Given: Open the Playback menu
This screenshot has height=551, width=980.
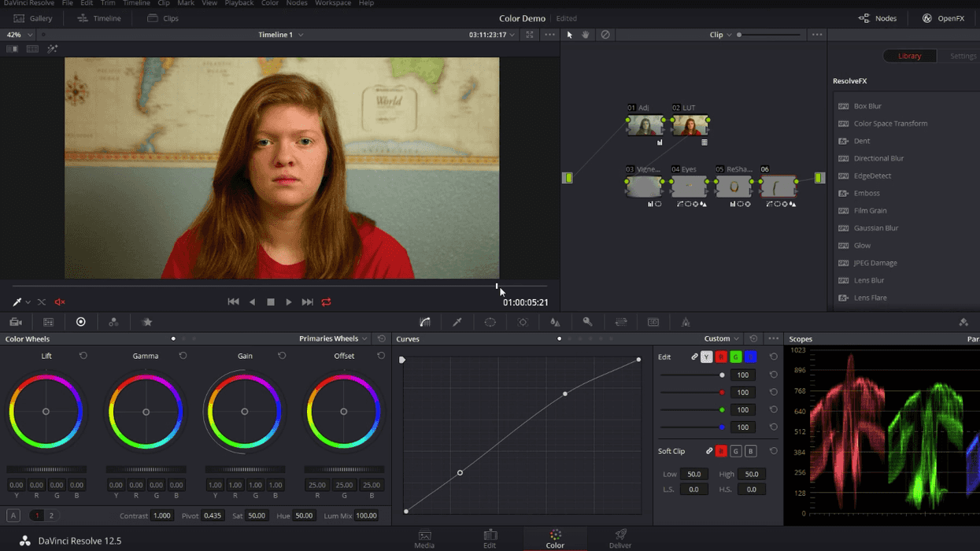Looking at the screenshot, I should pos(239,3).
